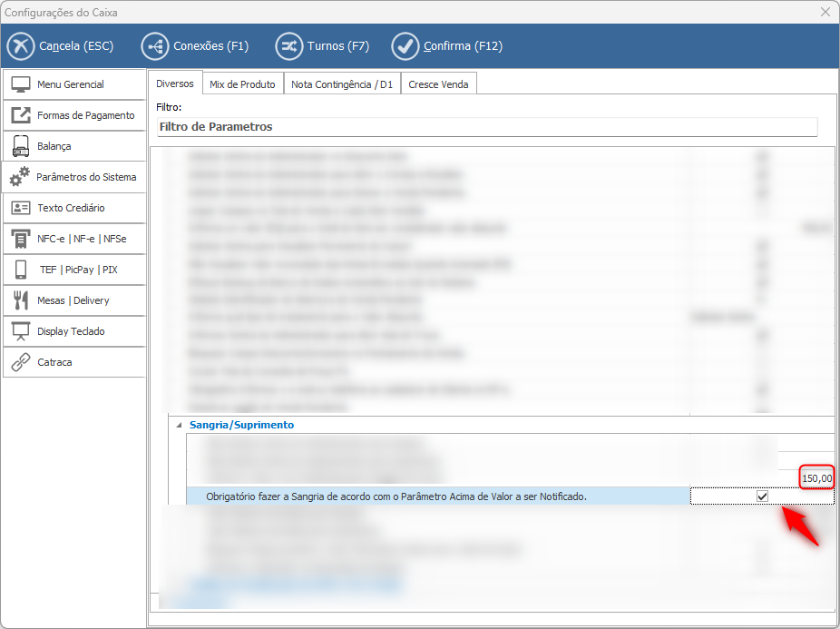Open Menu Gerencial monitor icon
840x629 pixels.
(x=21, y=84)
